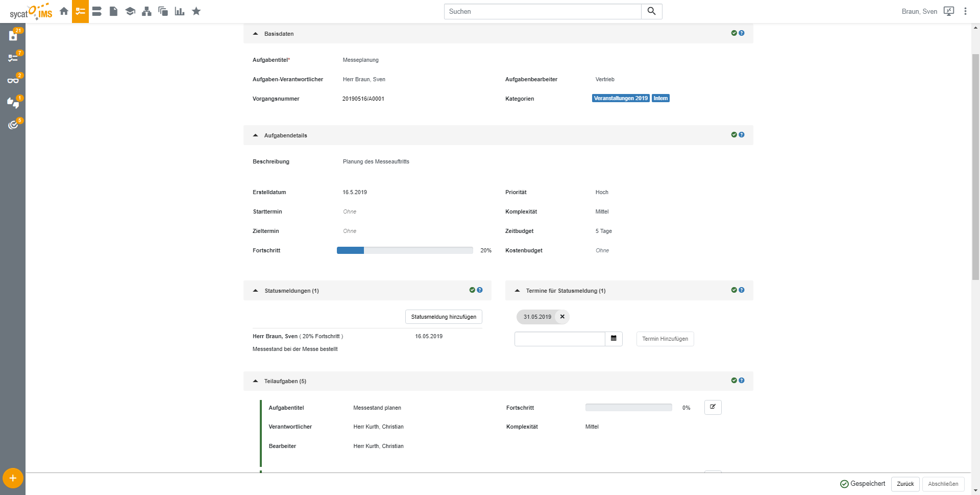This screenshot has height=495, width=980.
Task: Open sidebar thumbs up/down icon
Action: [13, 103]
